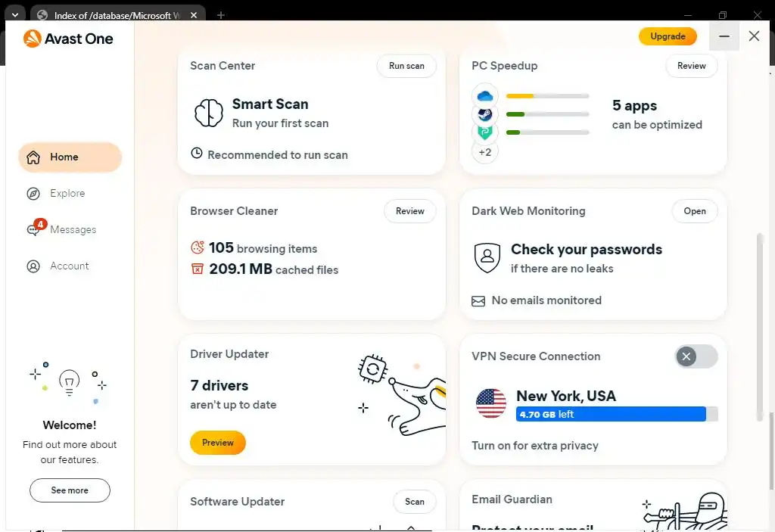Click the envelope icon beside No emails monitored
Viewport: 775px width, 532px height.
pyautogui.click(x=478, y=301)
